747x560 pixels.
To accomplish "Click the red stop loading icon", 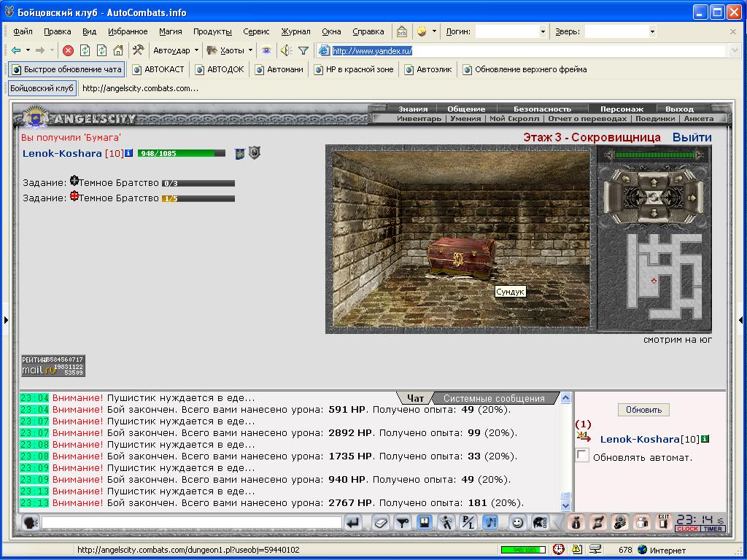I will (68, 50).
